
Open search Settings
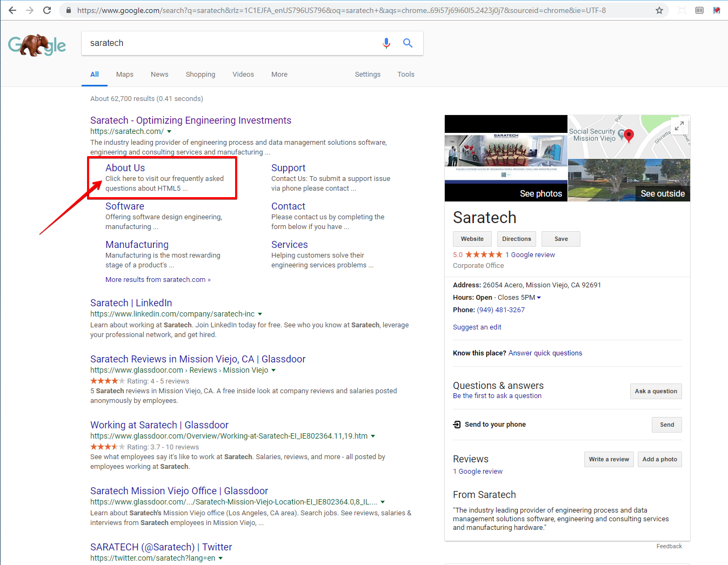368,75
